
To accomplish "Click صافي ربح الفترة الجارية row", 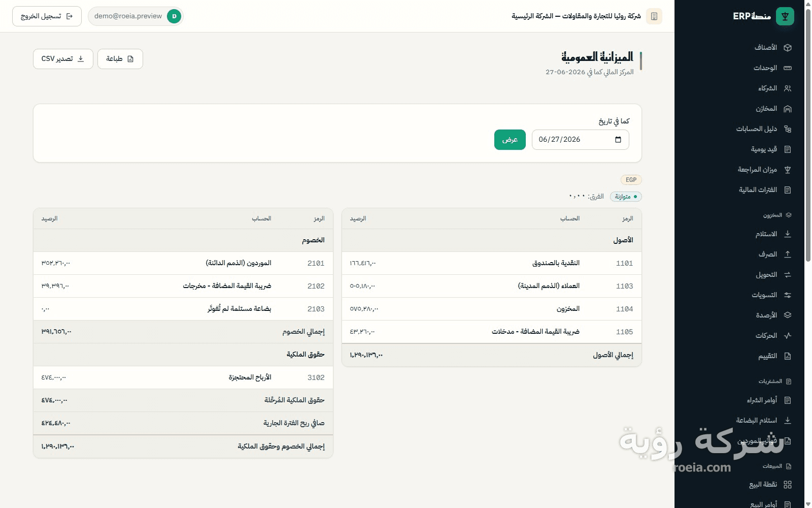I will tap(183, 423).
